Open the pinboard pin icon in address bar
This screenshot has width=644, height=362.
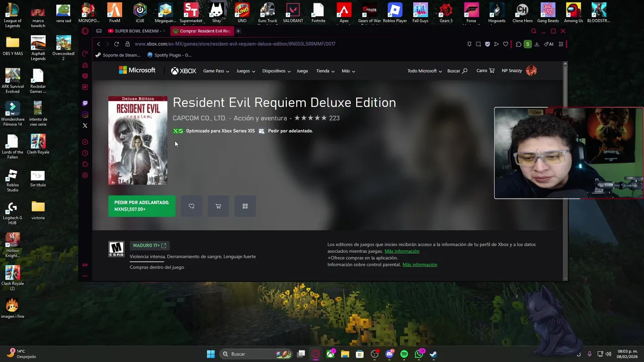[469, 44]
